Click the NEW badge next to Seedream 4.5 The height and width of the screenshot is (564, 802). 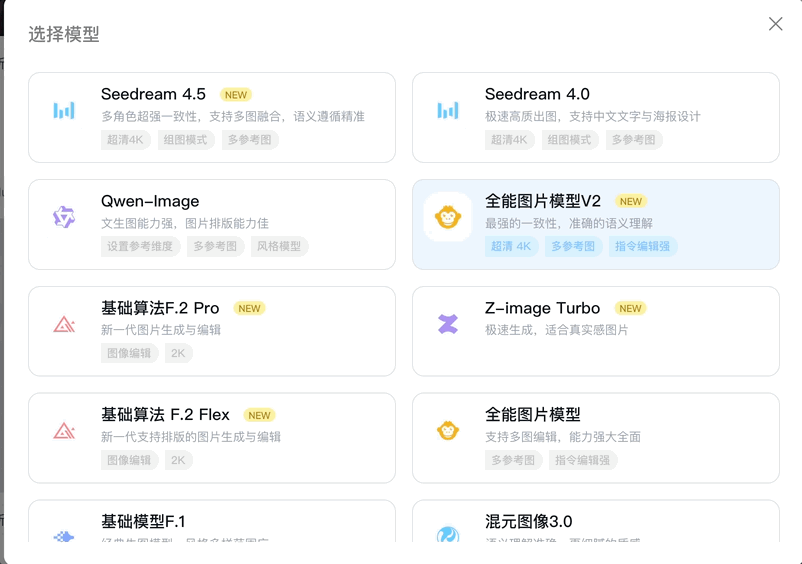point(236,95)
